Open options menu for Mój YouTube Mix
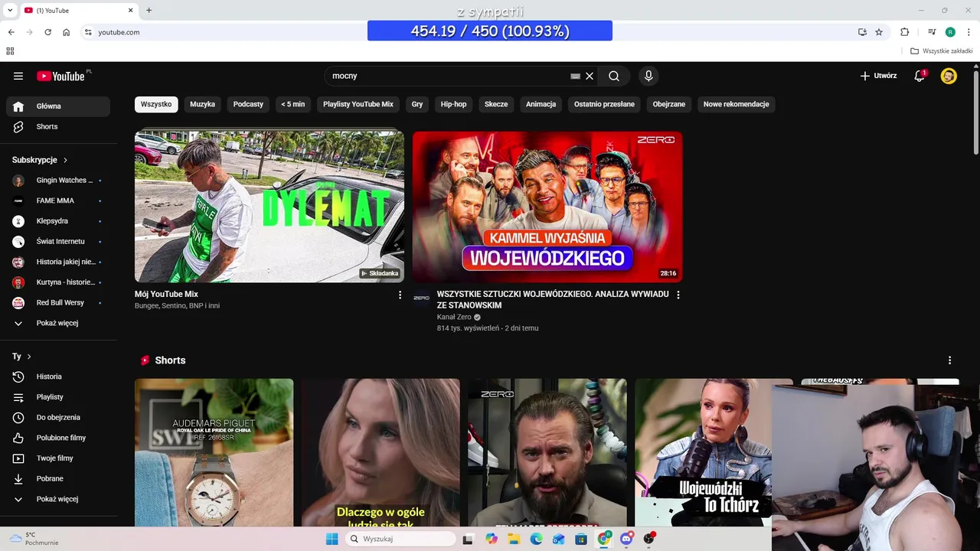 click(x=400, y=295)
